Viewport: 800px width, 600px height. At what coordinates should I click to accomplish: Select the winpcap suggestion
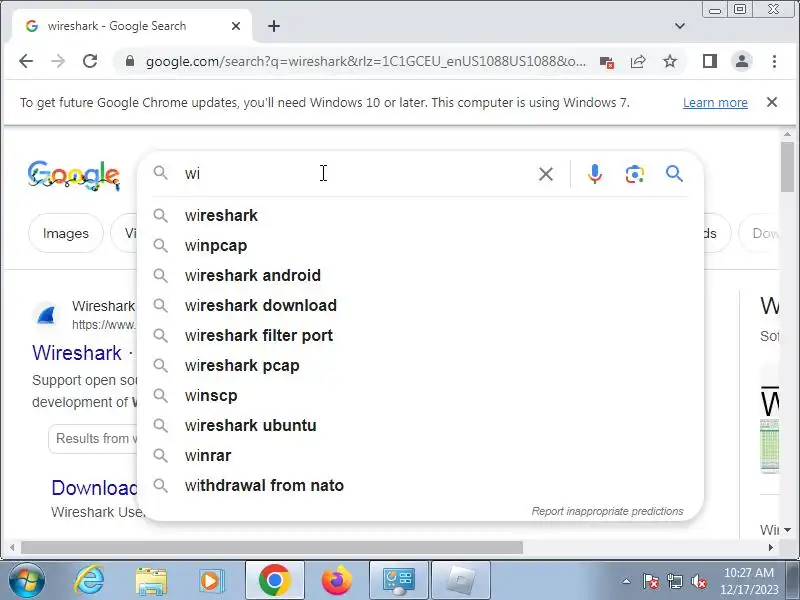(x=420, y=245)
